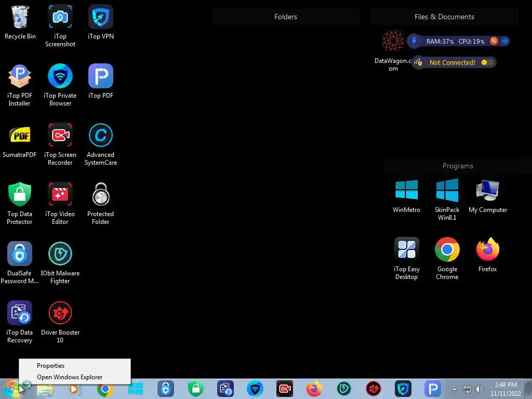Click the CPU:19% reading
This screenshot has height=399, width=532.
tap(471, 42)
